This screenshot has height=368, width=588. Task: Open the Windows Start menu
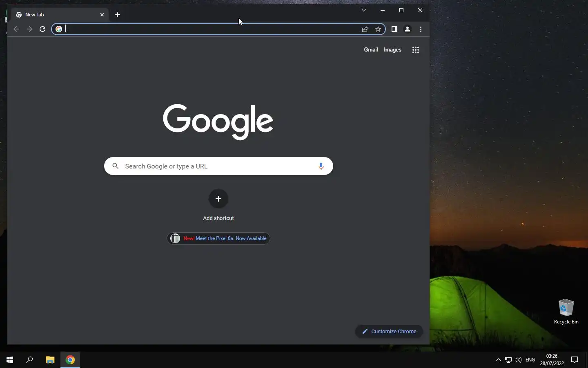[10, 360]
